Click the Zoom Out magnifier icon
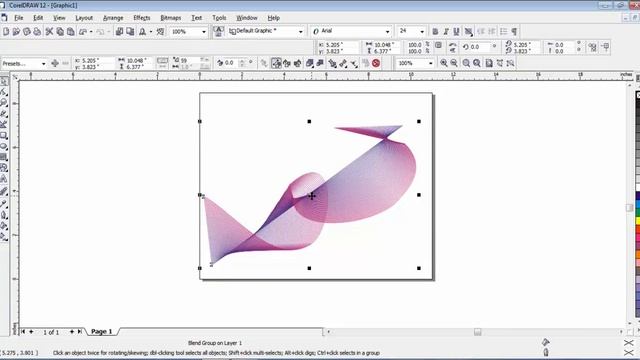 454,63
